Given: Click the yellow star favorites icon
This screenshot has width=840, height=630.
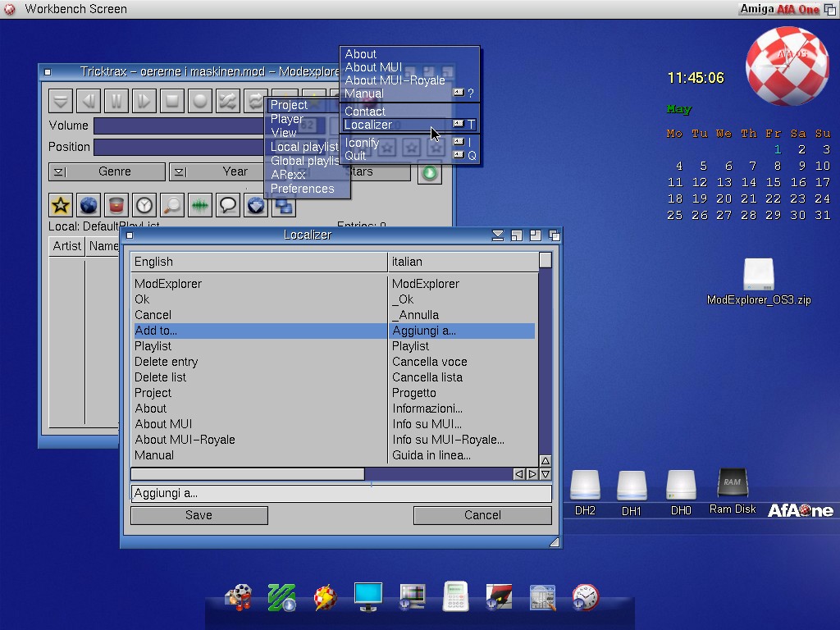Looking at the screenshot, I should [61, 205].
